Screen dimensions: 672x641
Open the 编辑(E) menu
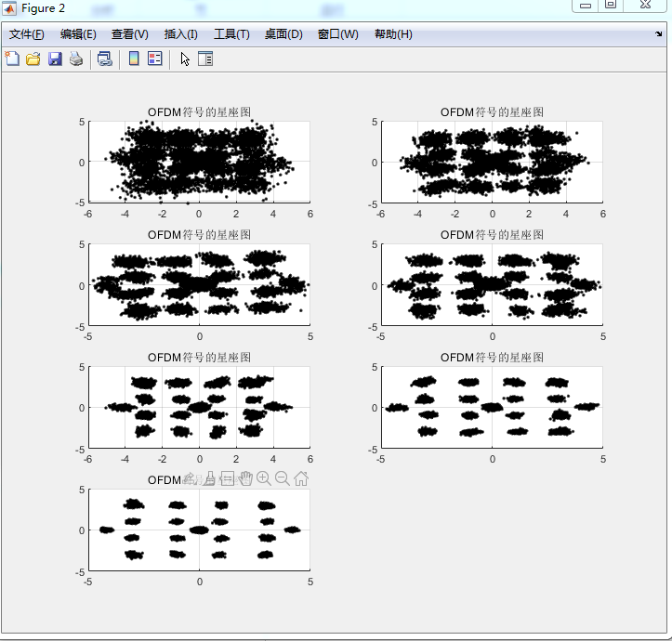(x=78, y=34)
